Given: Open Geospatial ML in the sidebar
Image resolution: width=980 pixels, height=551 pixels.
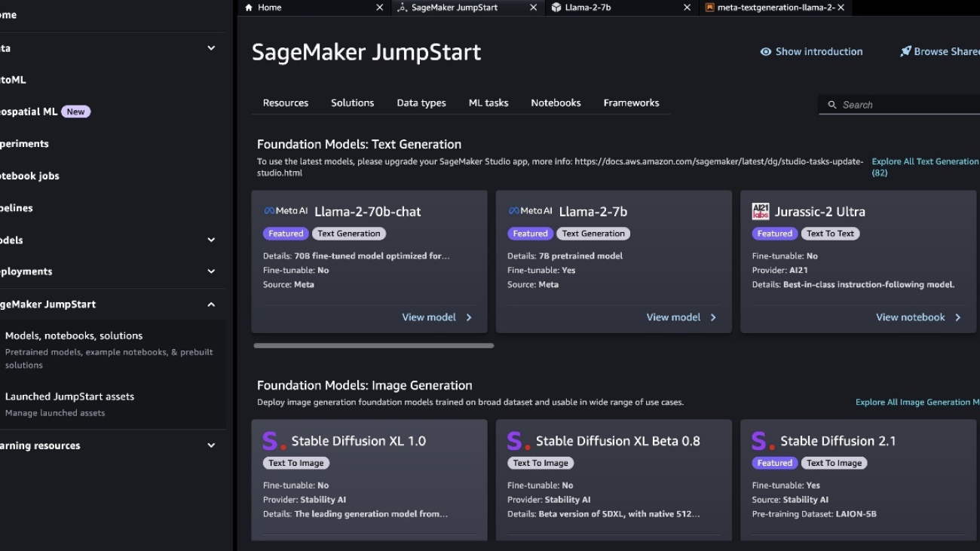Looking at the screenshot, I should pyautogui.click(x=29, y=112).
